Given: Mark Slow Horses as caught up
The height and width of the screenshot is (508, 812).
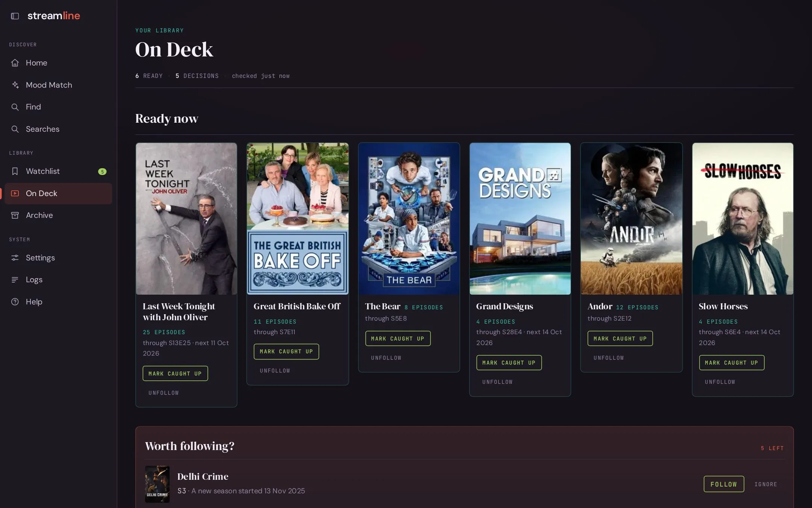Looking at the screenshot, I should tap(732, 363).
